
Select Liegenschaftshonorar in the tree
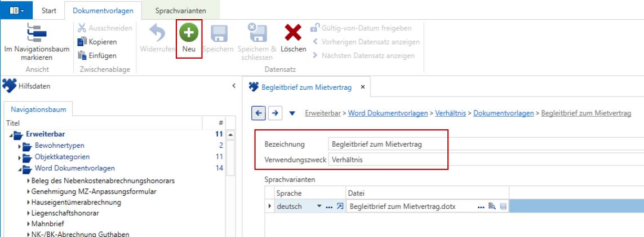[x=65, y=213]
